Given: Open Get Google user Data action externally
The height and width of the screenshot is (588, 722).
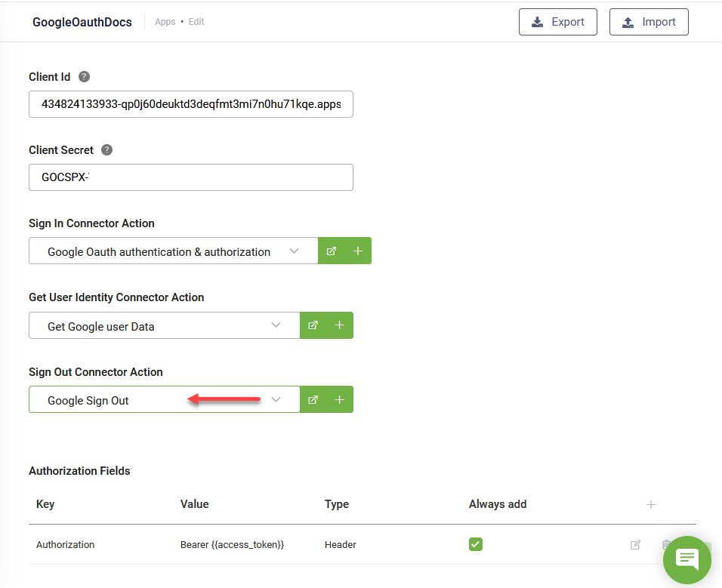Looking at the screenshot, I should tap(313, 325).
